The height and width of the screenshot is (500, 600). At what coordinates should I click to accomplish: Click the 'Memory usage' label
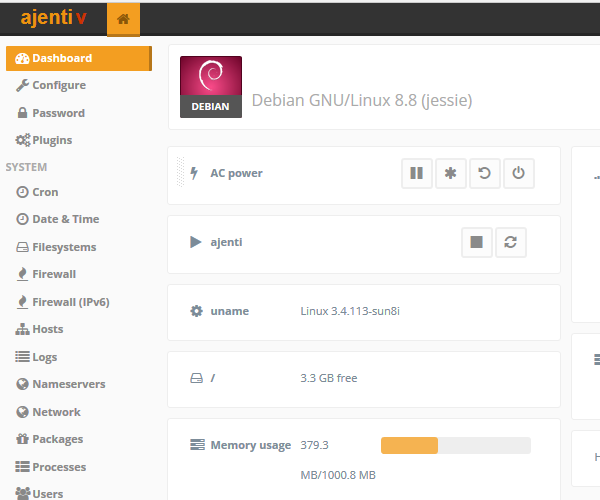(x=251, y=445)
